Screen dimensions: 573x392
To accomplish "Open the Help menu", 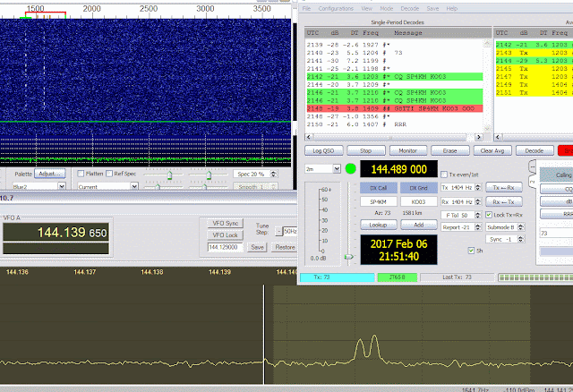I will (x=451, y=8).
